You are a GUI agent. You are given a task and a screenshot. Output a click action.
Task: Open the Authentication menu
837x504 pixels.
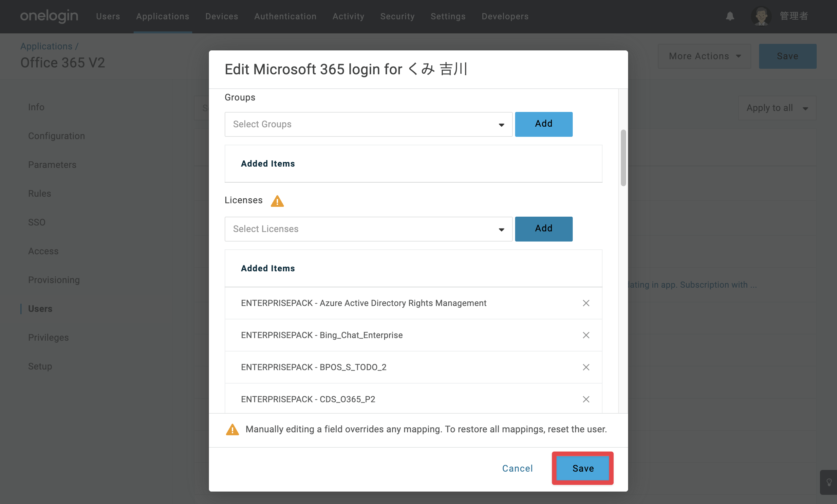click(285, 16)
